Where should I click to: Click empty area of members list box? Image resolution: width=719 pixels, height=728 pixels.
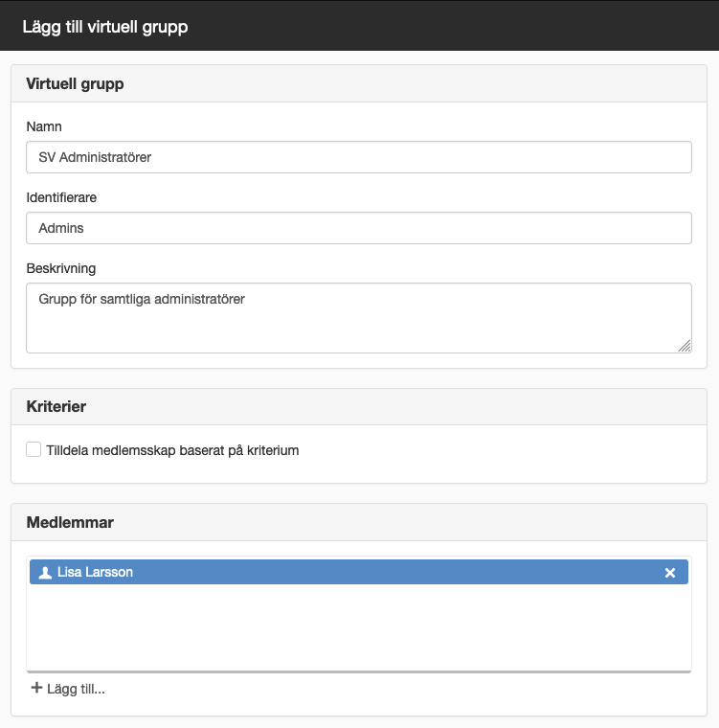(x=359, y=627)
